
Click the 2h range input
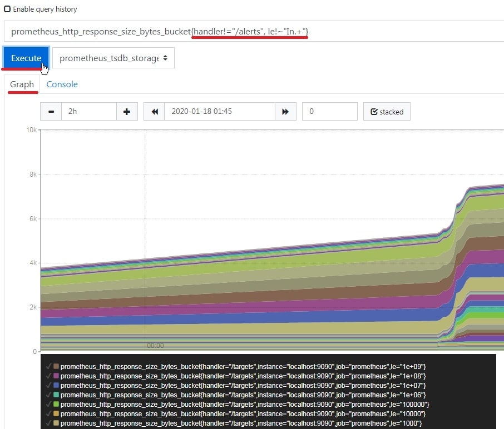pyautogui.click(x=88, y=112)
